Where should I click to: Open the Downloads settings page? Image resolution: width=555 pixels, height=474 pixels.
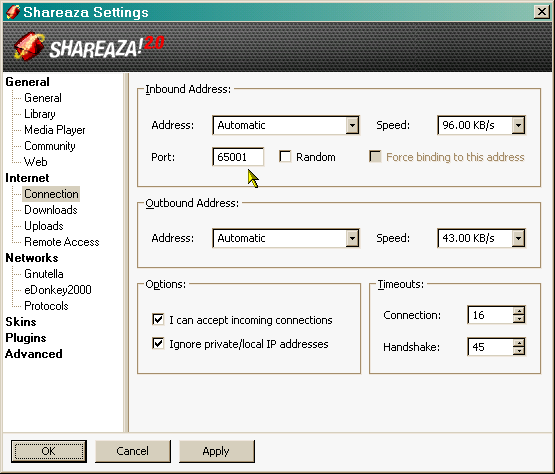tap(51, 210)
